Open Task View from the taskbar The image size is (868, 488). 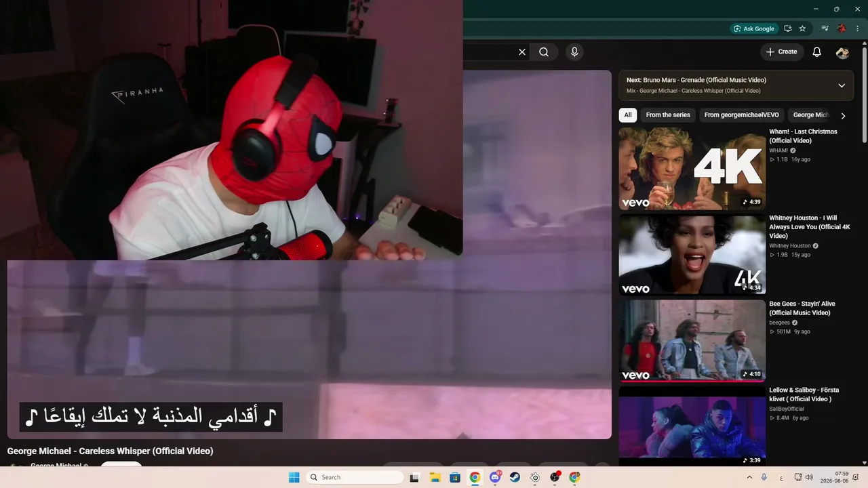[414, 477]
